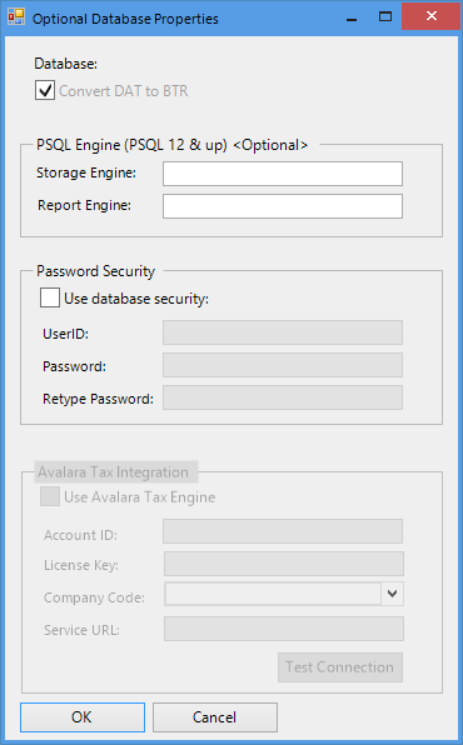
Task: Click the License Key field
Action: pos(284,564)
